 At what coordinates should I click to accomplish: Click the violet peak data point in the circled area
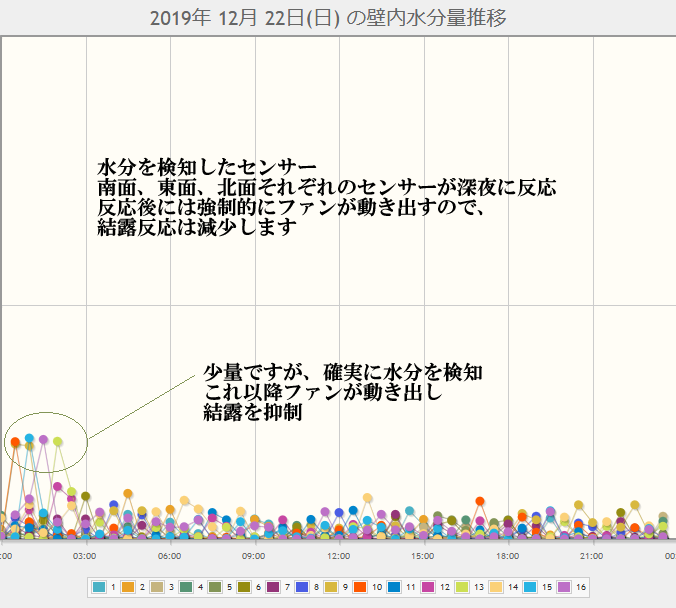click(x=43, y=439)
